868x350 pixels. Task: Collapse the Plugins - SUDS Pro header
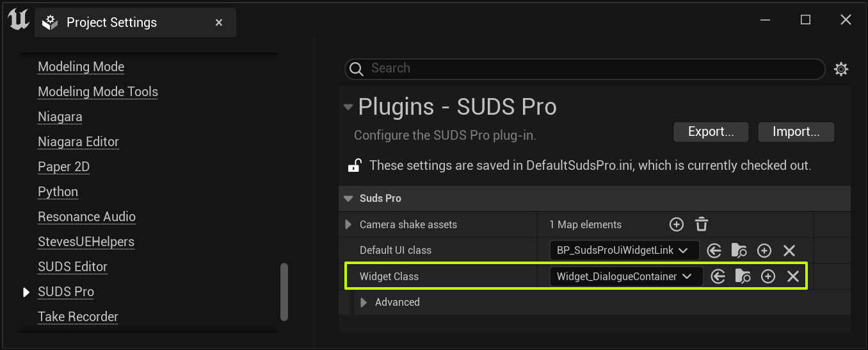348,107
